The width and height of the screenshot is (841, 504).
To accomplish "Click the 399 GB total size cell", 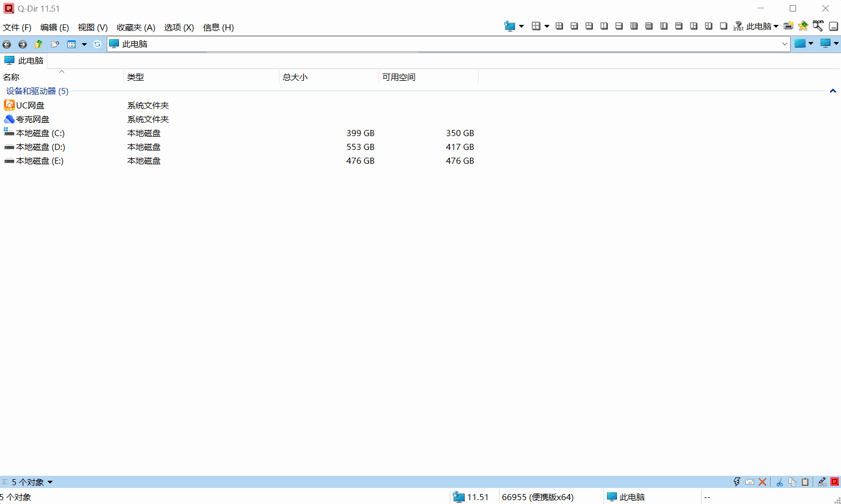I will point(360,133).
